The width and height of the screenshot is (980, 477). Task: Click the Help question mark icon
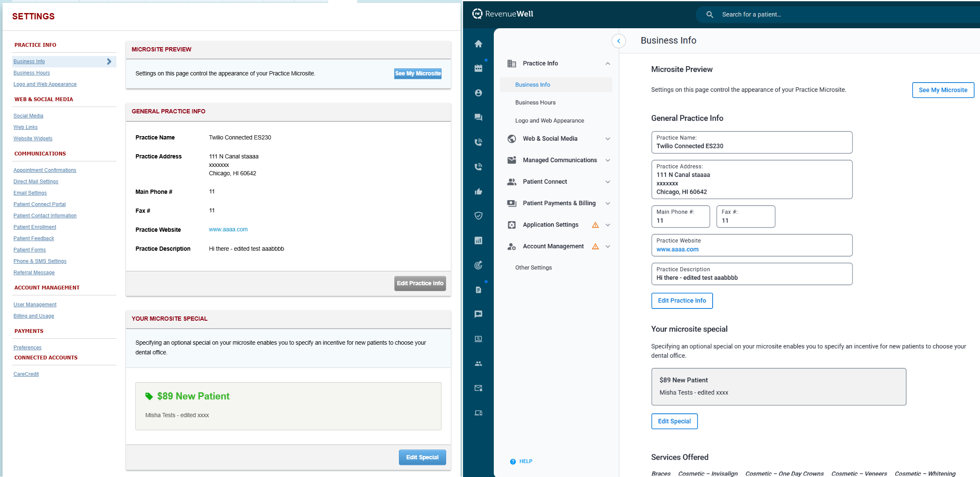[513, 461]
